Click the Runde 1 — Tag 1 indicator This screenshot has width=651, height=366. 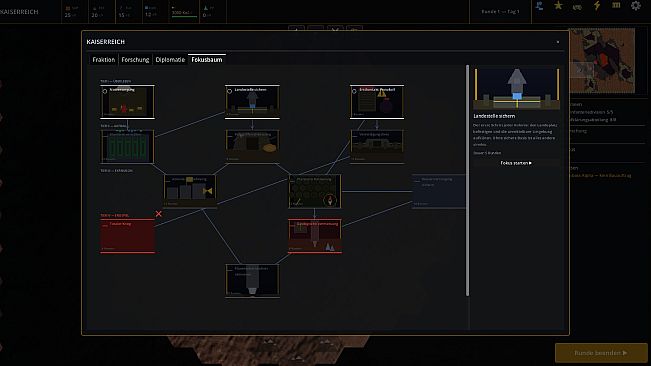(x=500, y=12)
